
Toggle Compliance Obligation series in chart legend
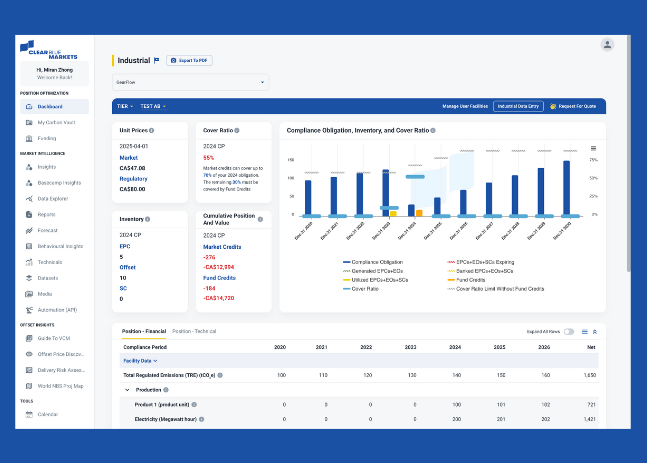372,262
